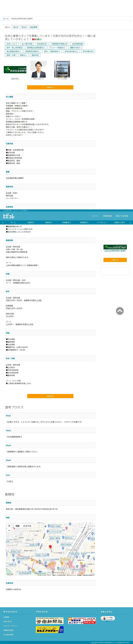This screenshot has height=644, width=133.
Task: Switch to the 求人2 tab
Action: [16, 27]
